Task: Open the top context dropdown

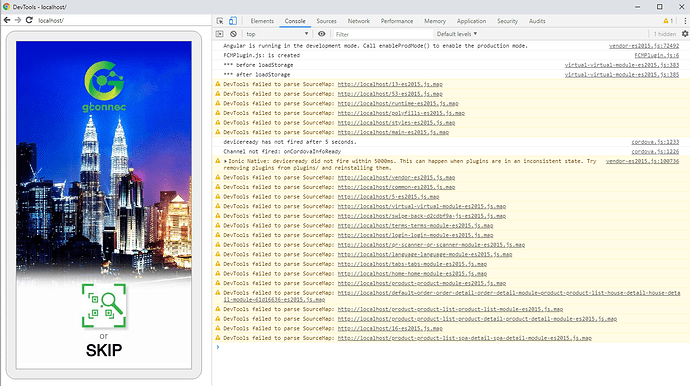Action: 277,34
